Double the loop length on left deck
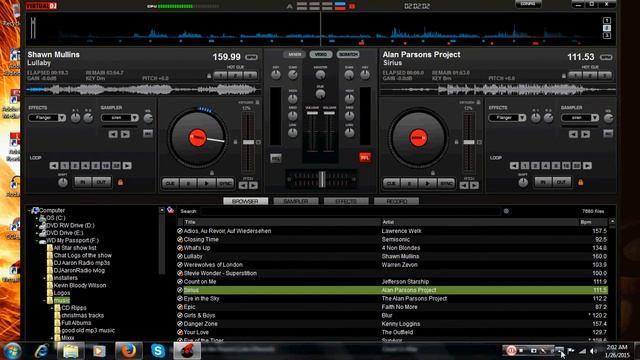 pyautogui.click(x=127, y=166)
